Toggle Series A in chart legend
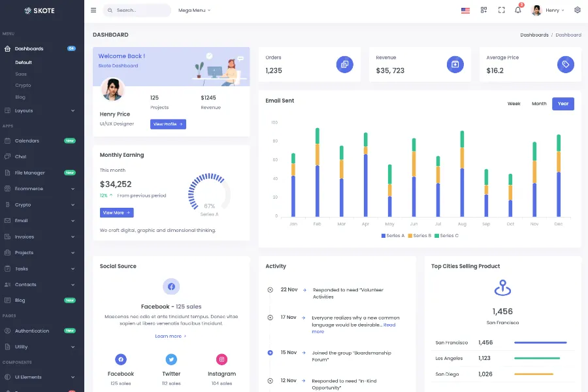 coord(393,235)
